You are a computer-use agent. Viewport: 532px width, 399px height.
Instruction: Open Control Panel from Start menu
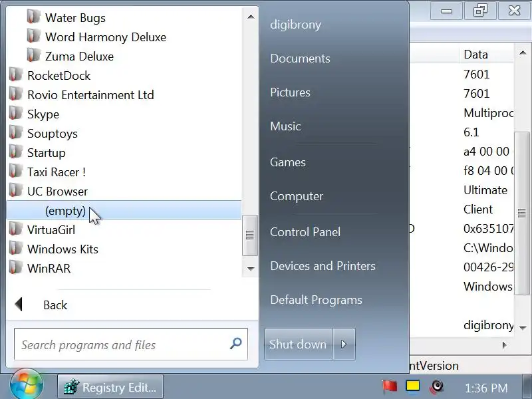pyautogui.click(x=305, y=232)
